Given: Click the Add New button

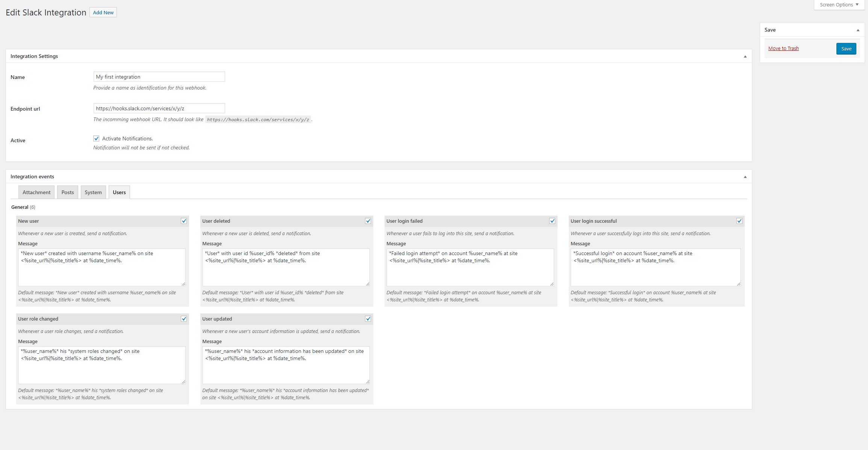Looking at the screenshot, I should [x=103, y=12].
